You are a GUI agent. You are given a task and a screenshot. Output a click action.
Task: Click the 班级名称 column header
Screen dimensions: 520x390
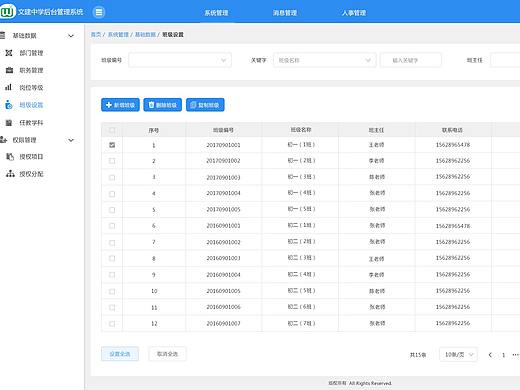(x=301, y=130)
